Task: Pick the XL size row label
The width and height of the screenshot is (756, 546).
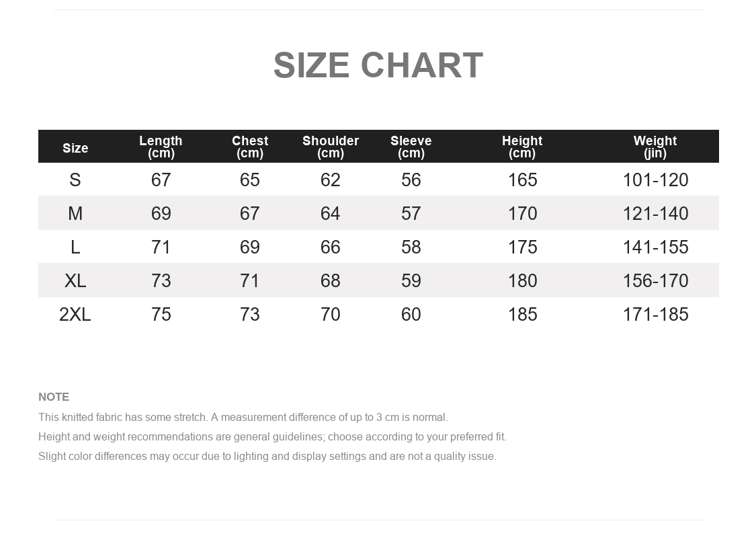Action: point(75,280)
